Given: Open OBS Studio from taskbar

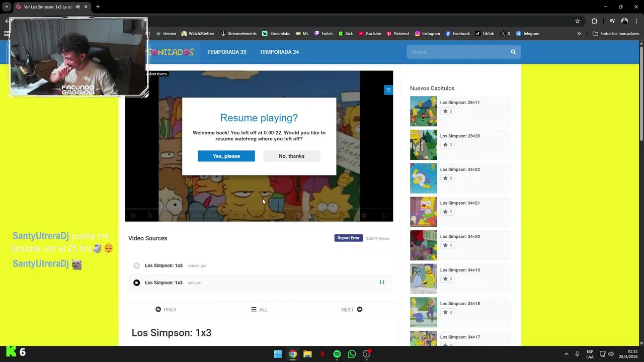Looking at the screenshot, I should [367, 354].
